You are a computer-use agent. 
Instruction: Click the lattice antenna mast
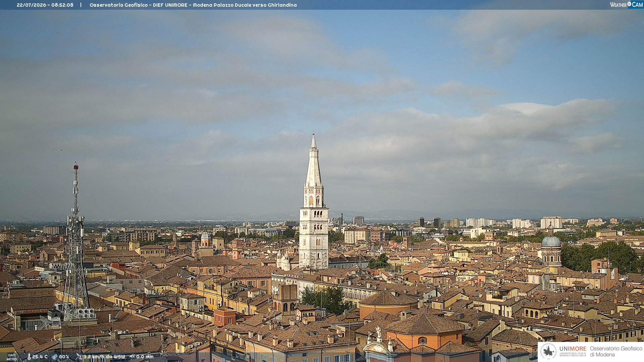75,241
